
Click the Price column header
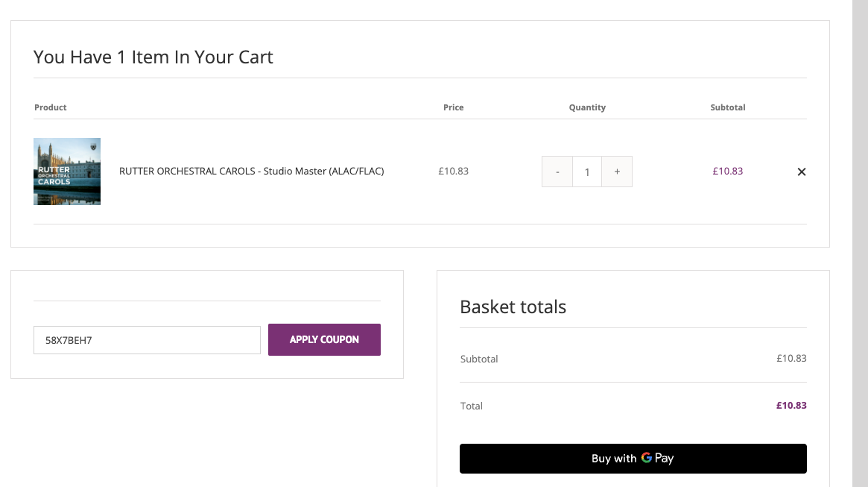pos(453,107)
